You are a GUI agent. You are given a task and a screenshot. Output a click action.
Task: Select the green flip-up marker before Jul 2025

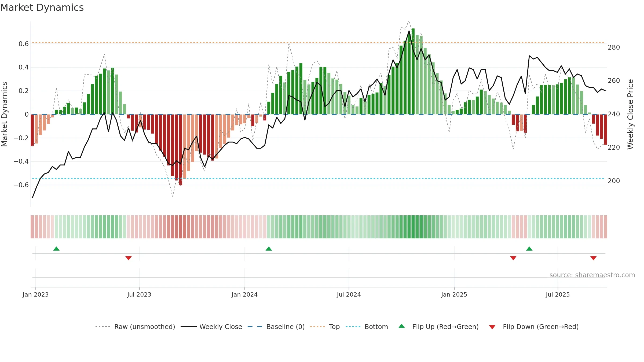pos(529,249)
